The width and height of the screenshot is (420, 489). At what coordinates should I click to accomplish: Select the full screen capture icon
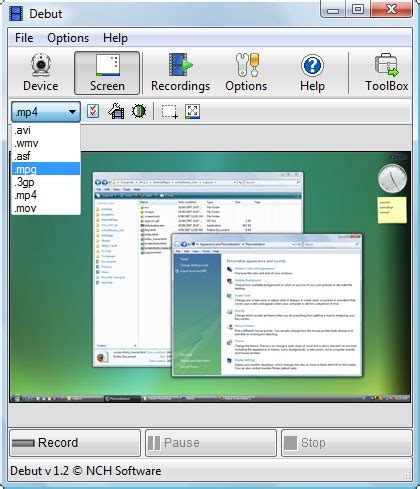point(192,112)
